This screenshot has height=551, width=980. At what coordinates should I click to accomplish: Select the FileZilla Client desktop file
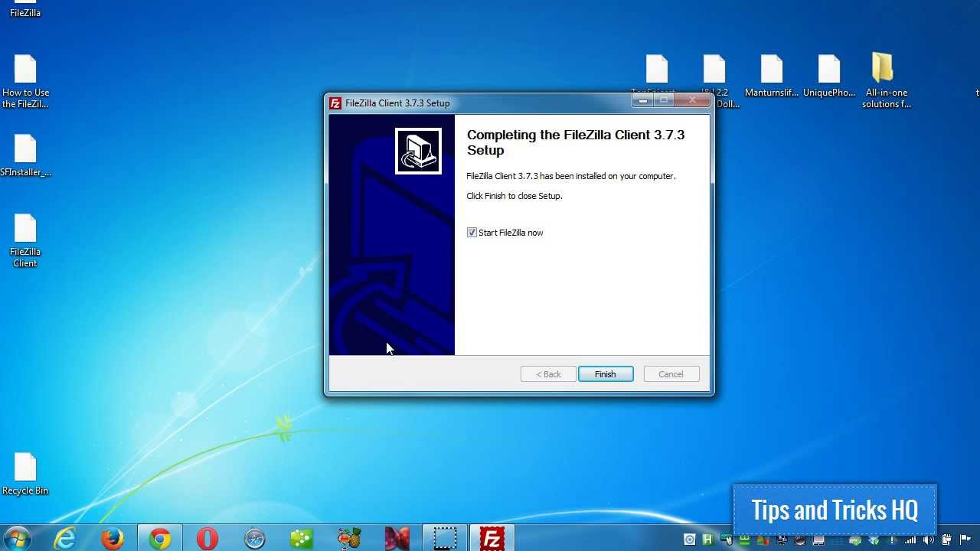coord(25,241)
